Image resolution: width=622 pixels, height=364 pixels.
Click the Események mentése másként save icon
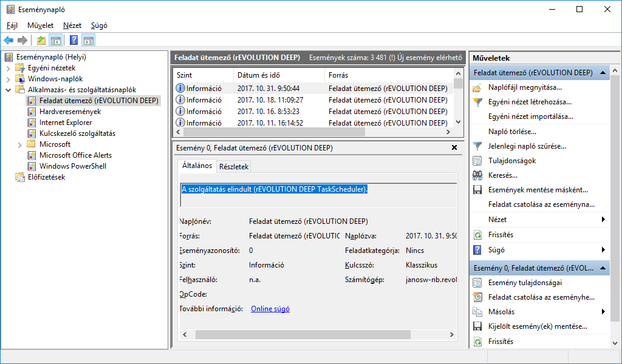point(477,190)
